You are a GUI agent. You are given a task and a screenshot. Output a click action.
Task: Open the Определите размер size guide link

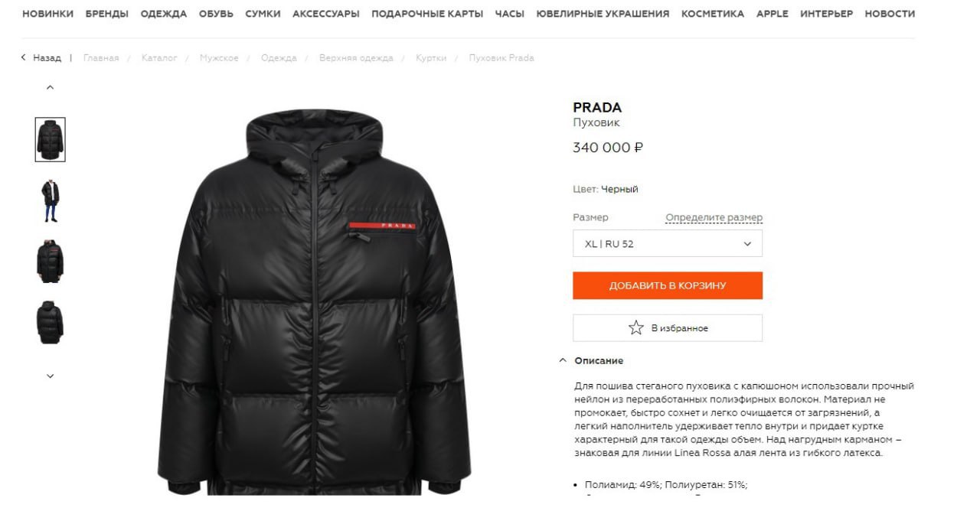(x=714, y=218)
